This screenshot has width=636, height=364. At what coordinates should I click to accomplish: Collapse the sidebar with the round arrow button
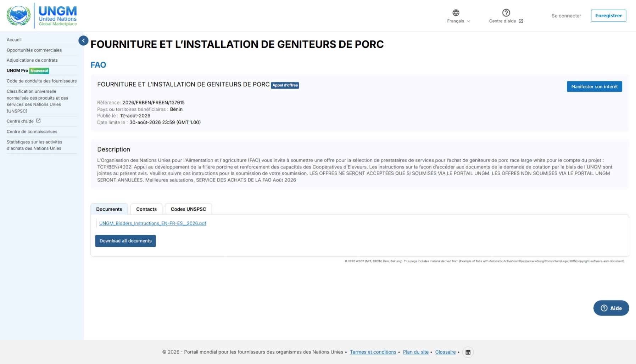83,41
